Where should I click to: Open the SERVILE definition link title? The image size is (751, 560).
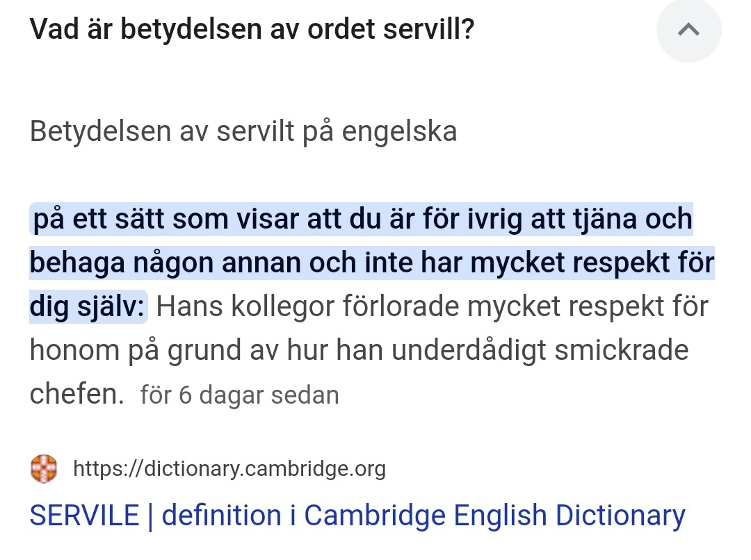click(357, 516)
